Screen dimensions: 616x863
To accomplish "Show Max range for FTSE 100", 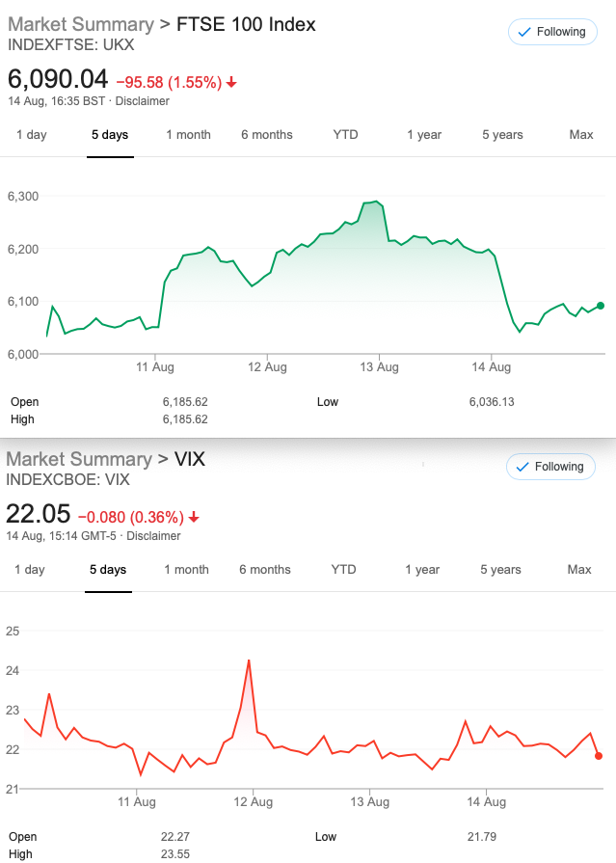I will click(x=581, y=135).
